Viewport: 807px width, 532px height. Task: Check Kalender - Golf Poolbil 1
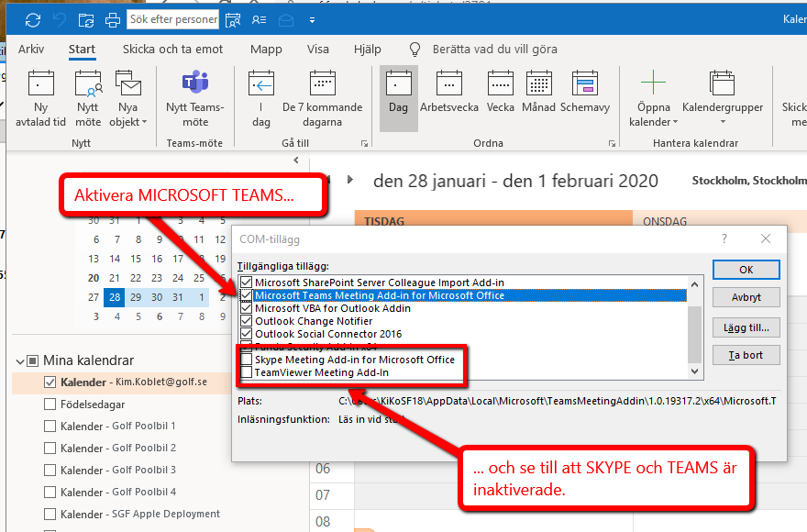click(x=50, y=426)
